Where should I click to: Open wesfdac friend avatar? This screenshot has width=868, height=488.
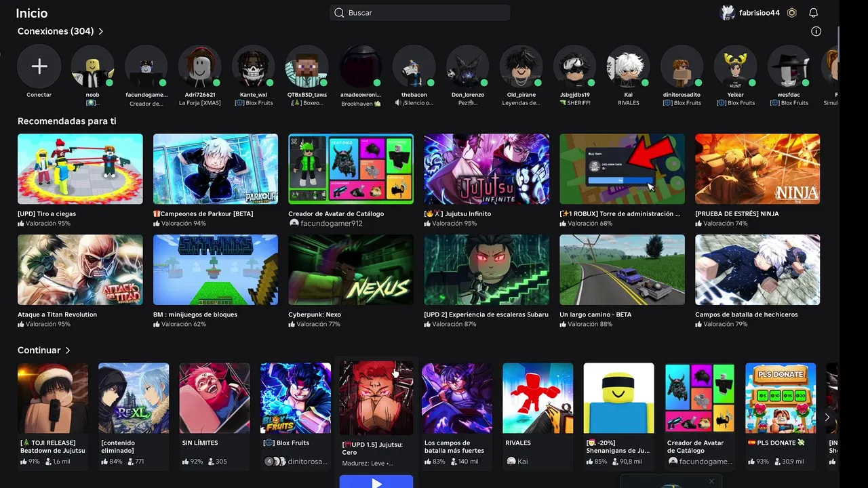(x=789, y=66)
